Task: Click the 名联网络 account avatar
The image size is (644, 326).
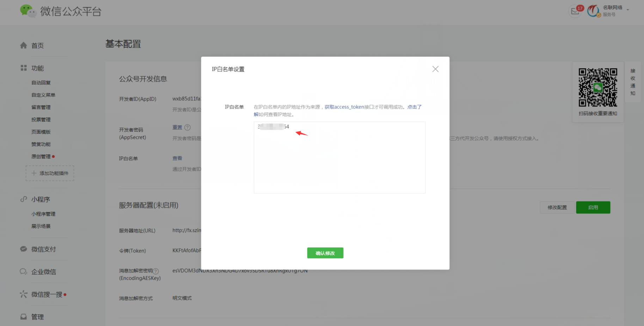Action: [593, 11]
